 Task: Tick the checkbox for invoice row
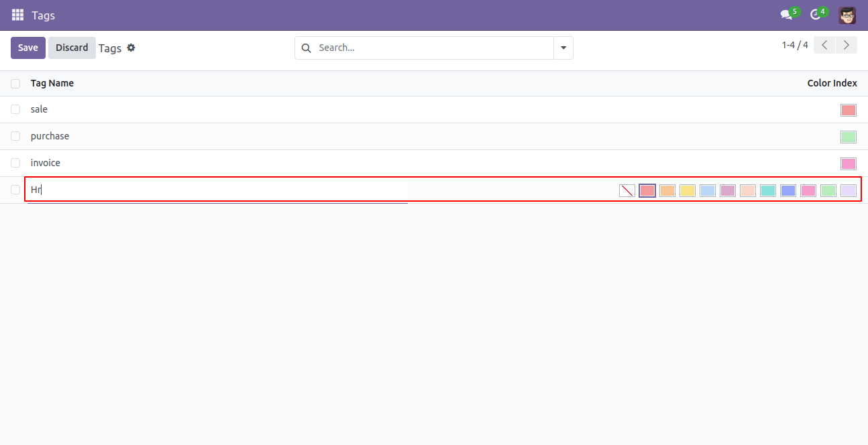(15, 163)
